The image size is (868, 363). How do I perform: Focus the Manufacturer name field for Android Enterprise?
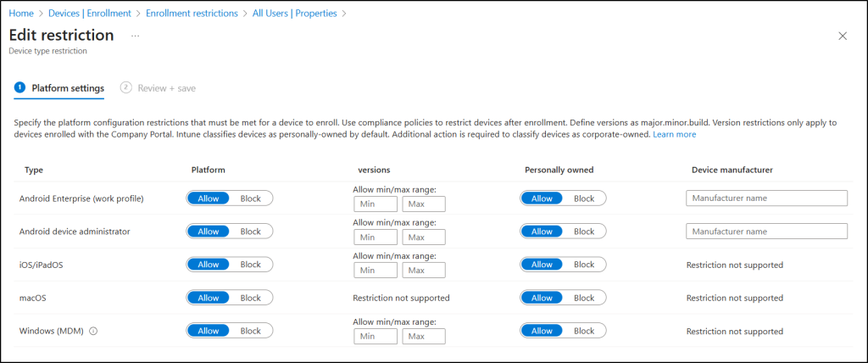pos(766,198)
